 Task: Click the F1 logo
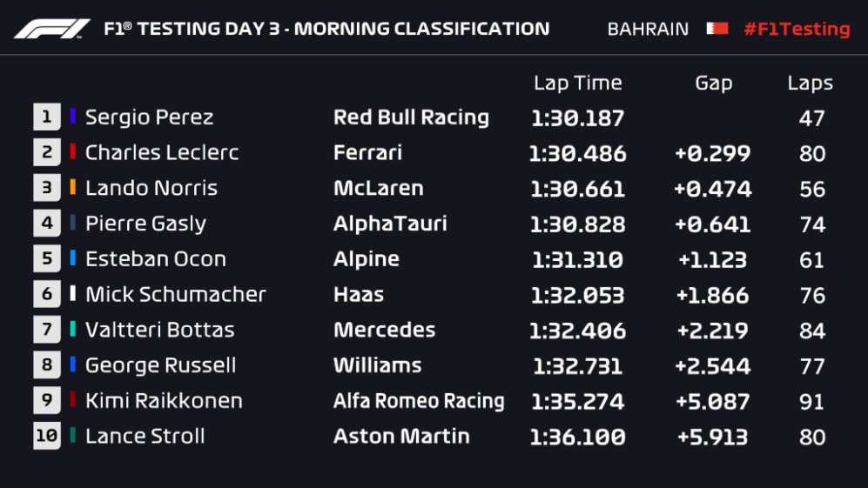52,29
